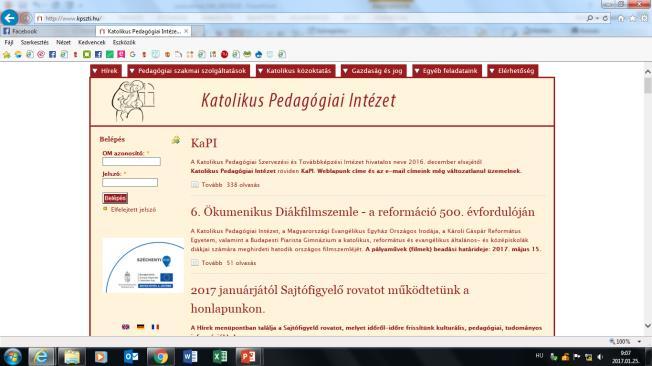Open PowerPoint from the taskbar
Screen dimensions: 652x366
[248, 357]
